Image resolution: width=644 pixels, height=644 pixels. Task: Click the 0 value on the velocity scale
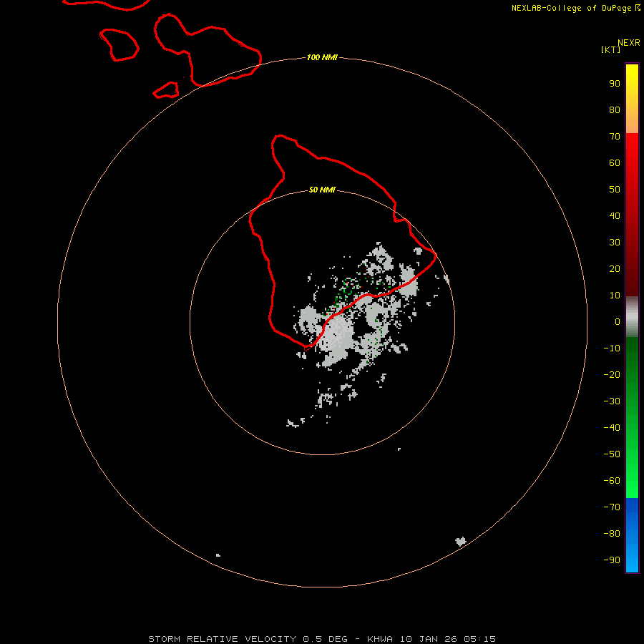[x=618, y=322]
